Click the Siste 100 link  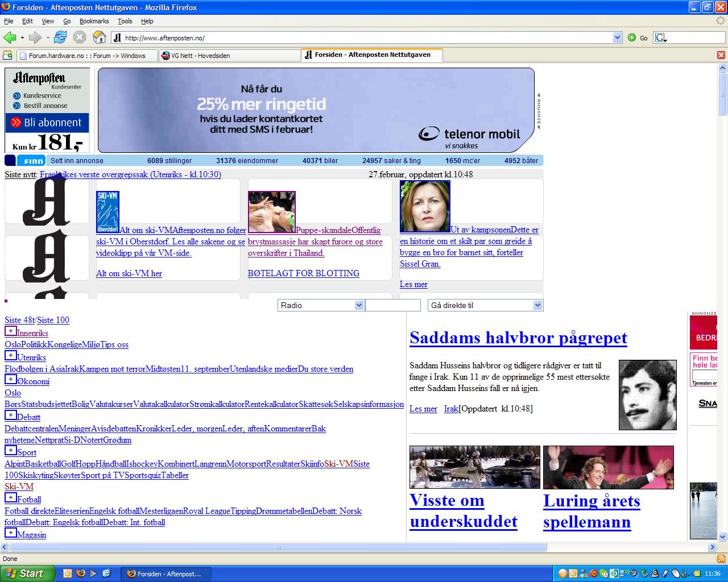[53, 320]
